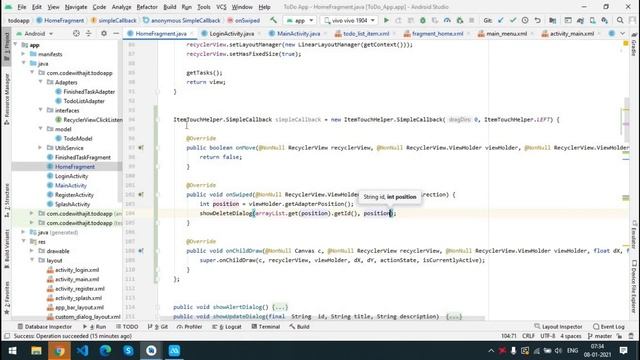Collapse the Adapters package
This screenshot has height=360, width=640.
pyautogui.click(x=40, y=82)
